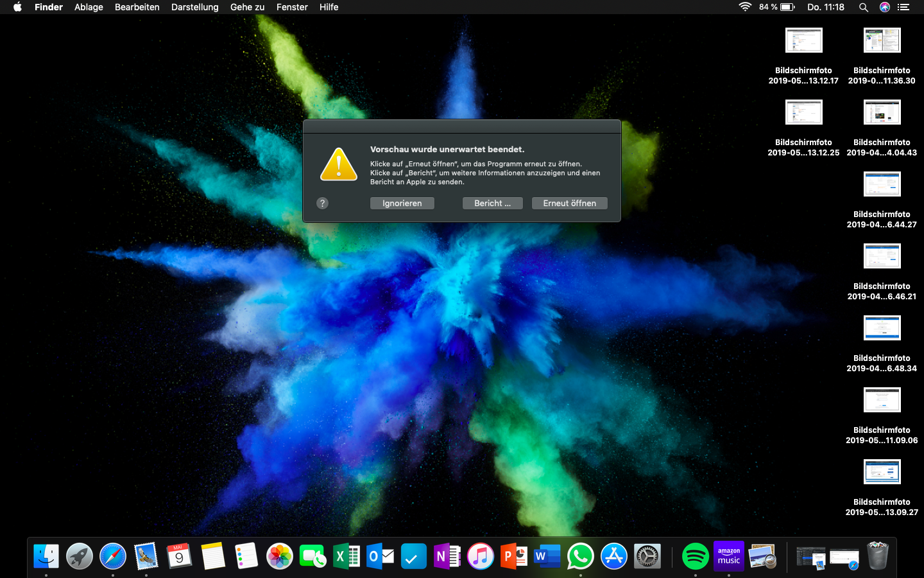The height and width of the screenshot is (578, 924).
Task: Open Microsoft OneNote from dock
Action: tap(447, 556)
